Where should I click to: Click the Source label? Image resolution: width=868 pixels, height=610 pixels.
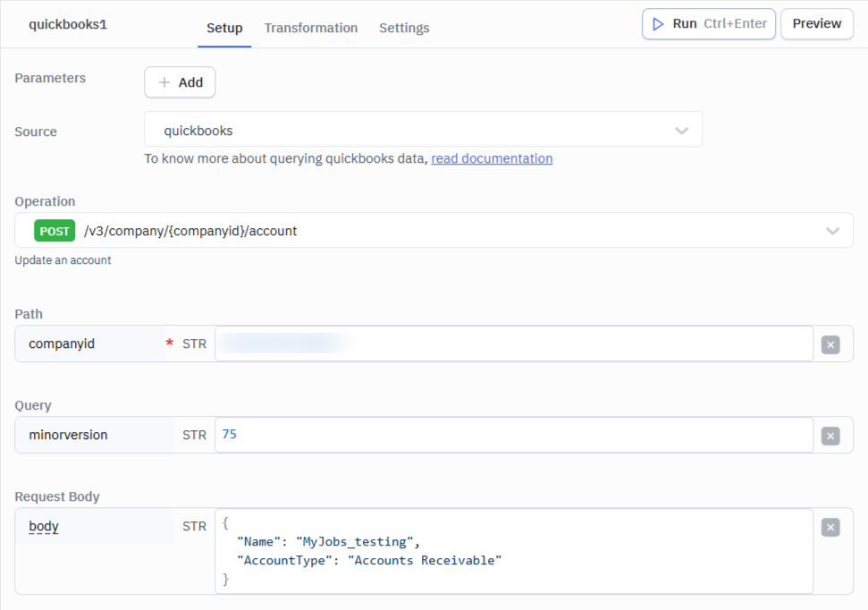tap(36, 131)
